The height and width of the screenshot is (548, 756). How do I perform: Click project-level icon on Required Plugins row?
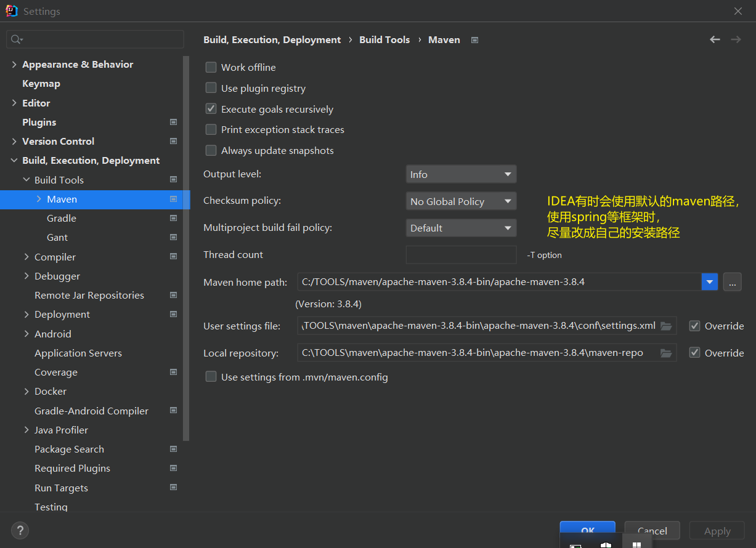pos(173,468)
